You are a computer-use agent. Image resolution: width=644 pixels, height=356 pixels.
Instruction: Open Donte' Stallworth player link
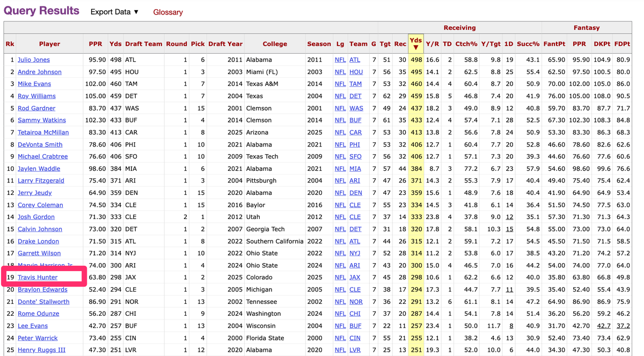click(x=43, y=302)
